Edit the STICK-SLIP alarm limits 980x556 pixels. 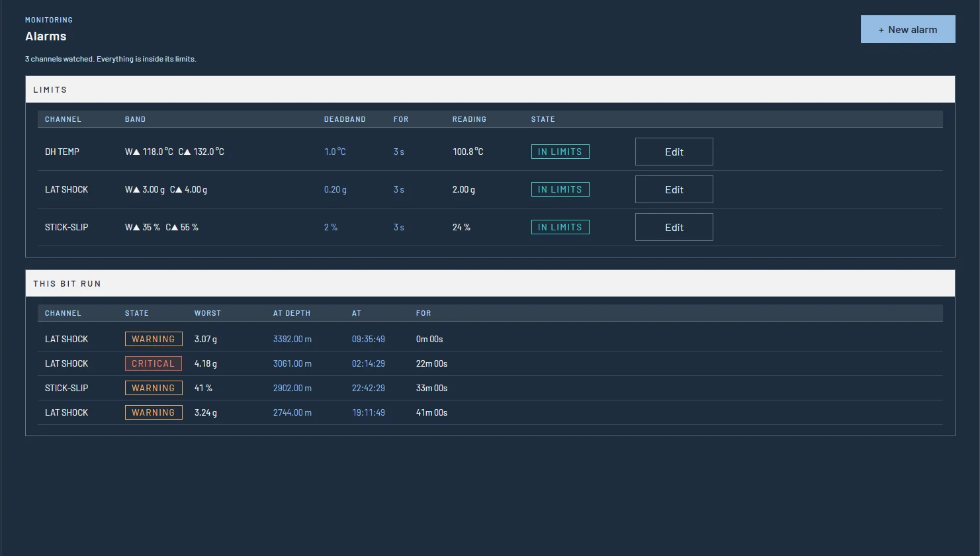[674, 227]
